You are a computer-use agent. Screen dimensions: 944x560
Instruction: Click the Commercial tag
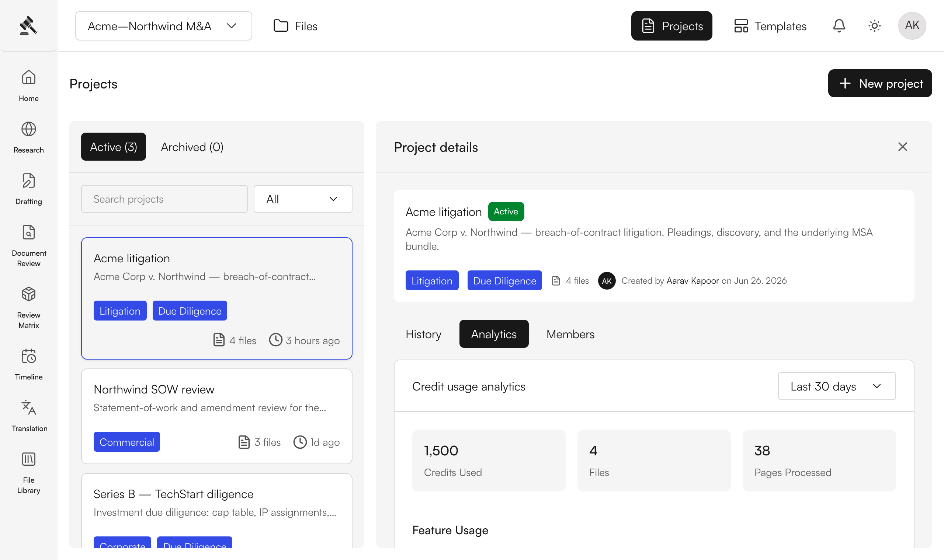pos(127,441)
